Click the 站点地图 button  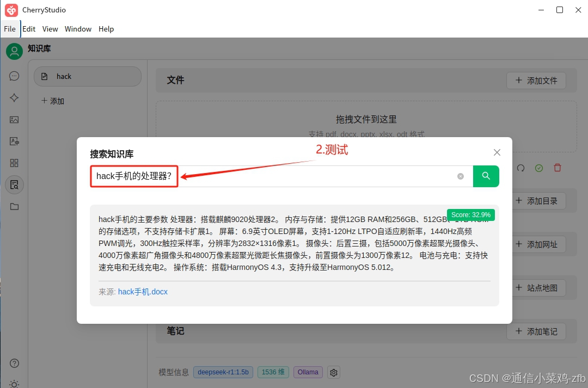click(536, 287)
